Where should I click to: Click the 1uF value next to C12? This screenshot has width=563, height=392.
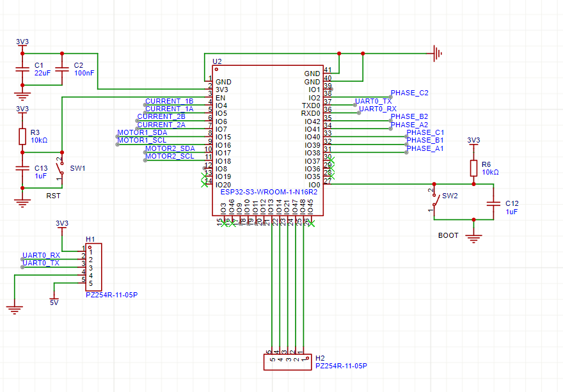coord(512,212)
